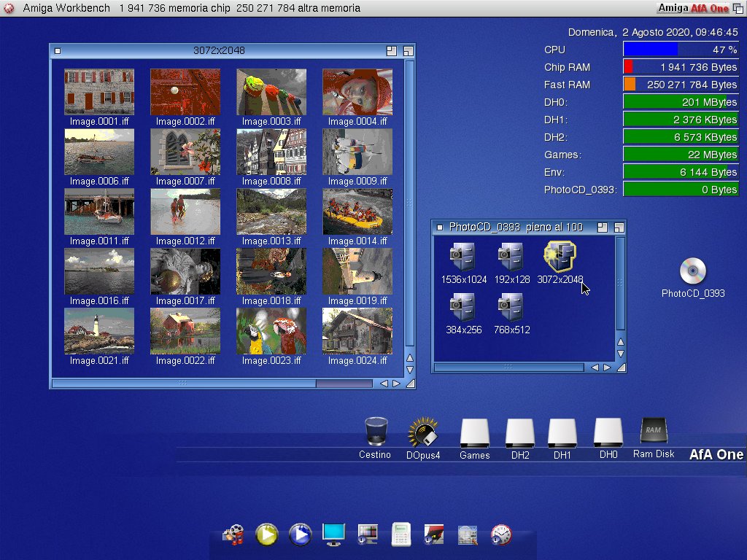Click down scroll arrow in 3072x2048 window
747x560 pixels.
coord(409,370)
